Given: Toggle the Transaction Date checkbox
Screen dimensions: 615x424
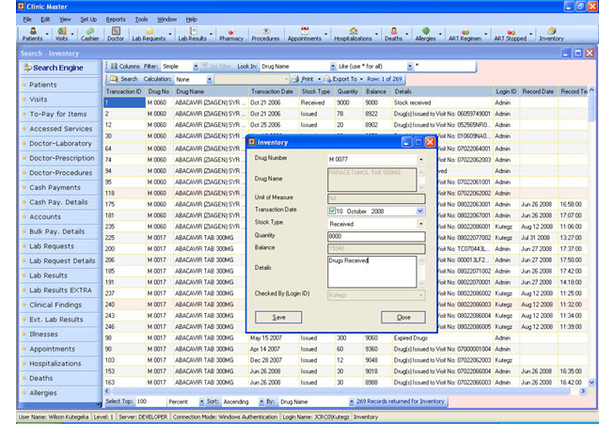Looking at the screenshot, I should pyautogui.click(x=332, y=211).
